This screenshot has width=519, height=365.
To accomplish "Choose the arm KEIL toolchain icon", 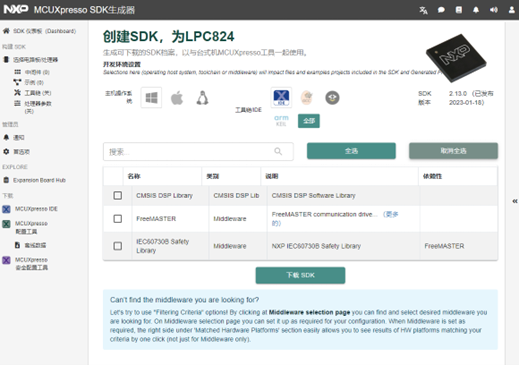I will point(281,120).
